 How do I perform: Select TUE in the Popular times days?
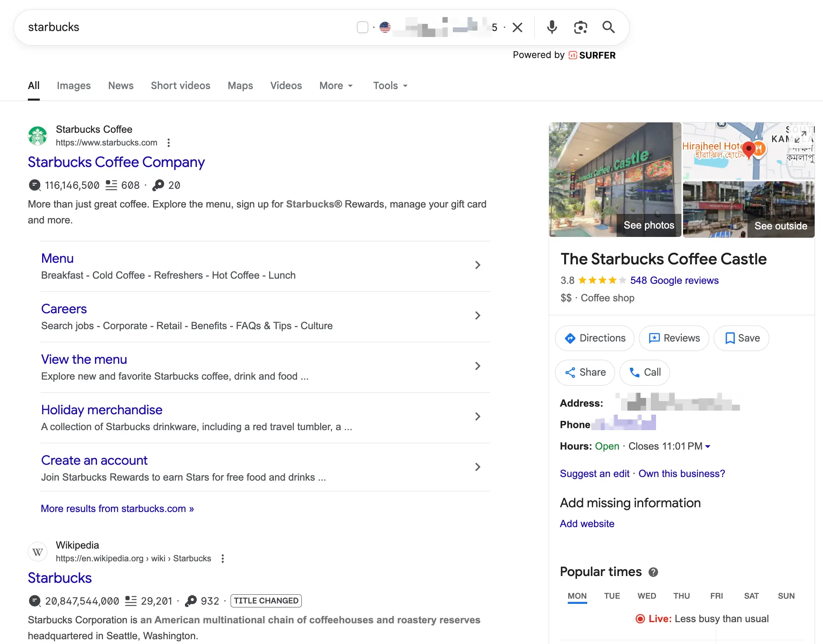pos(612,596)
